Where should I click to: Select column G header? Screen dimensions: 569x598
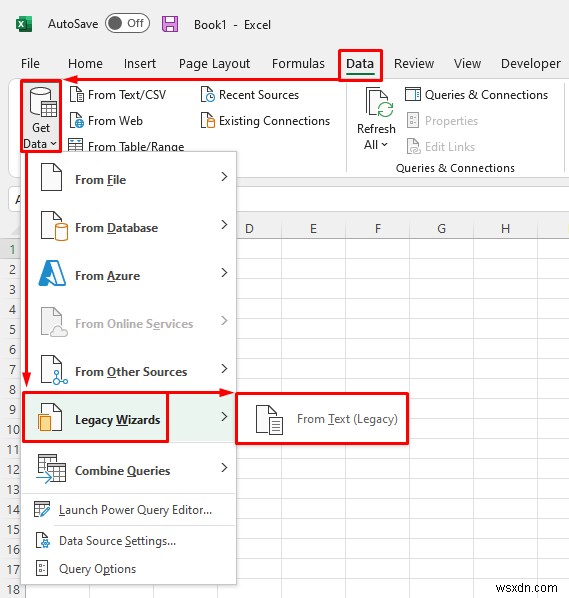pos(441,229)
